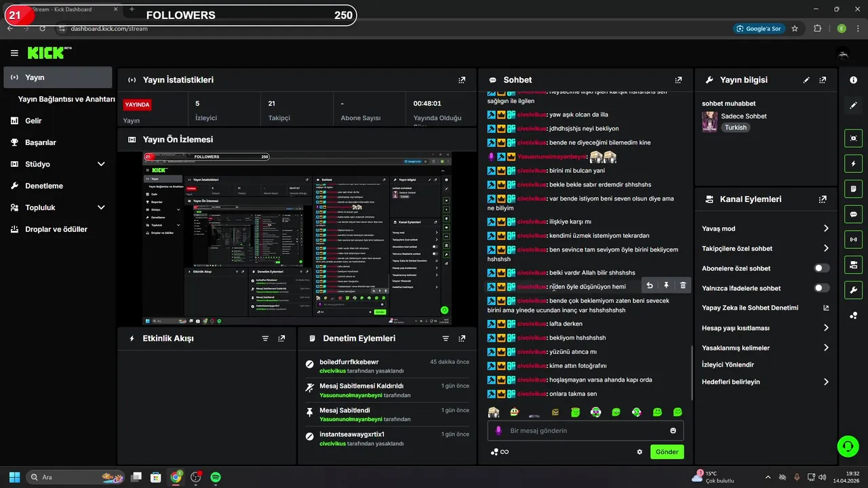Edit stream info with the pencil icon in Yayın bilgisi
The height and width of the screenshot is (488, 868).
click(806, 80)
